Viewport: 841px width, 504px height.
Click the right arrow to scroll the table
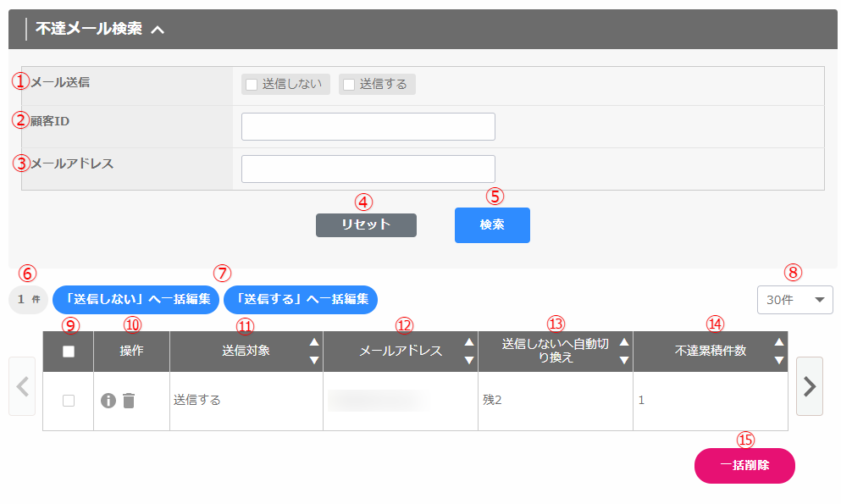pyautogui.click(x=809, y=386)
